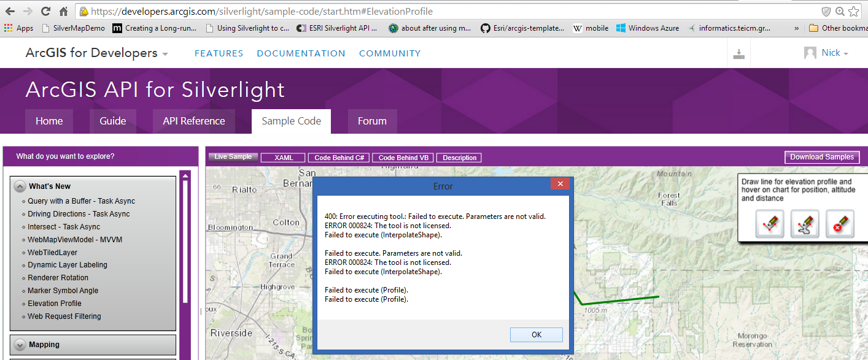Open the COMMUNITY menu
The height and width of the screenshot is (360, 868).
[x=390, y=53]
